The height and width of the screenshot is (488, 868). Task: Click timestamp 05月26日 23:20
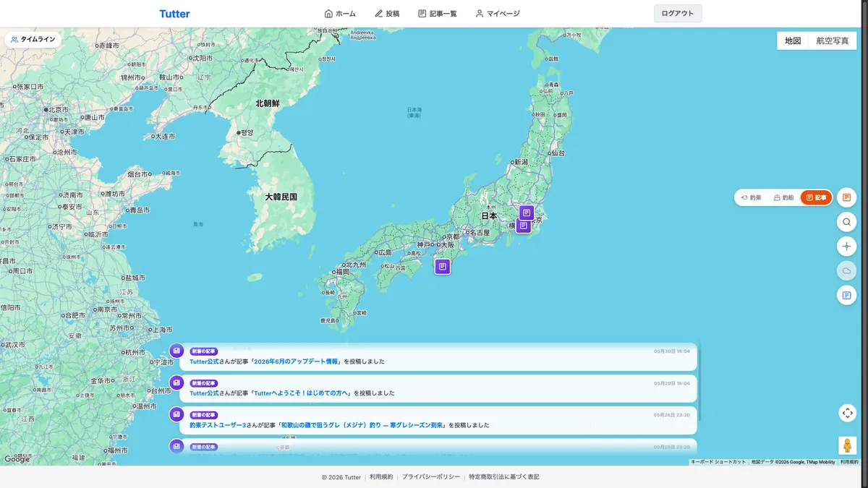[672, 415]
